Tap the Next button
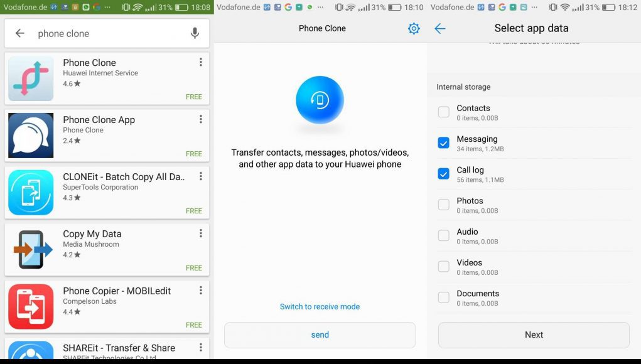This screenshot has height=364, width=641. (x=534, y=335)
